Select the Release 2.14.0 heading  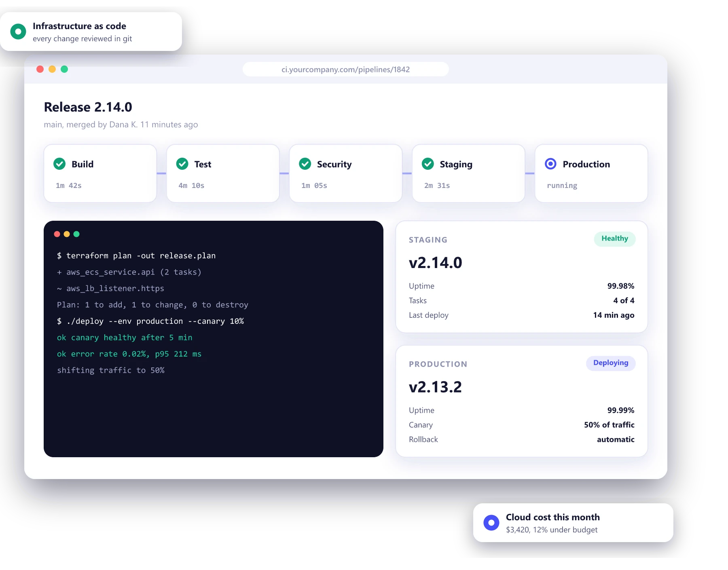coord(88,107)
